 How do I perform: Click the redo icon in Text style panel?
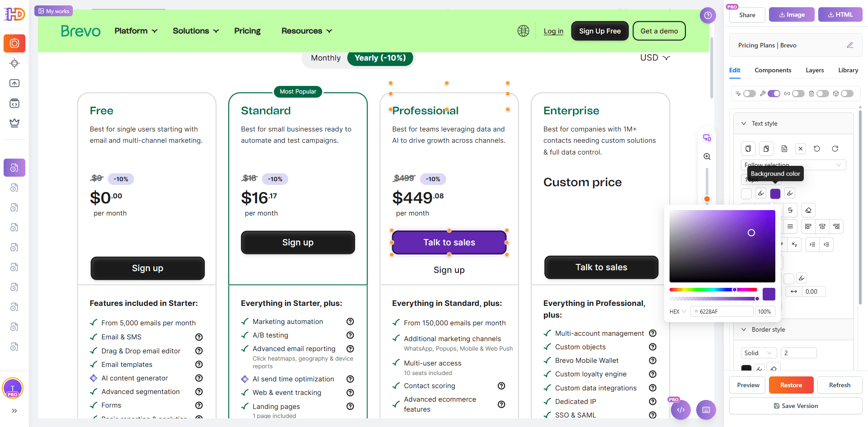[835, 149]
